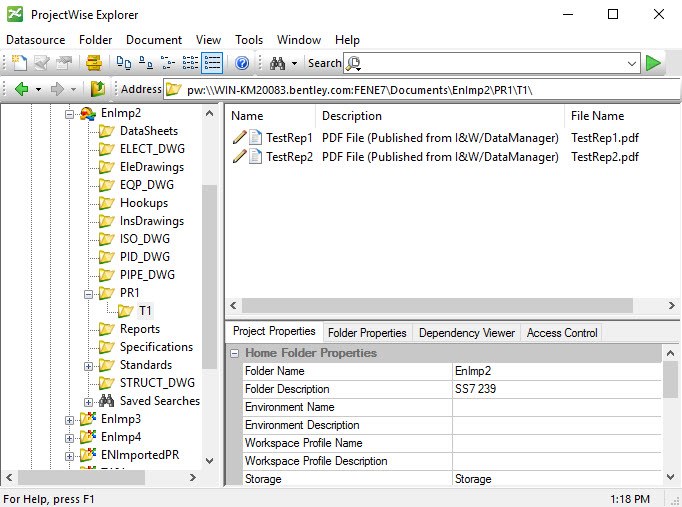Collapse the EnImp2 project node
This screenshot has height=507, width=682.
[x=69, y=114]
